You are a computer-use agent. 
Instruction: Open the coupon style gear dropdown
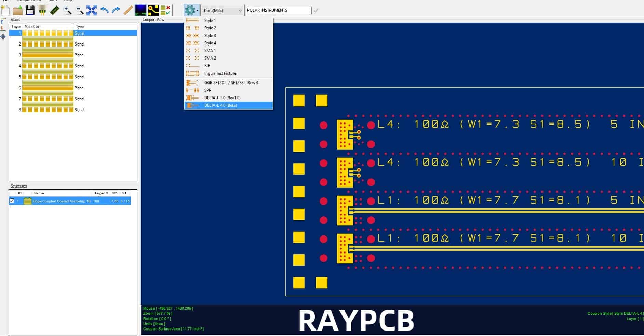point(191,10)
